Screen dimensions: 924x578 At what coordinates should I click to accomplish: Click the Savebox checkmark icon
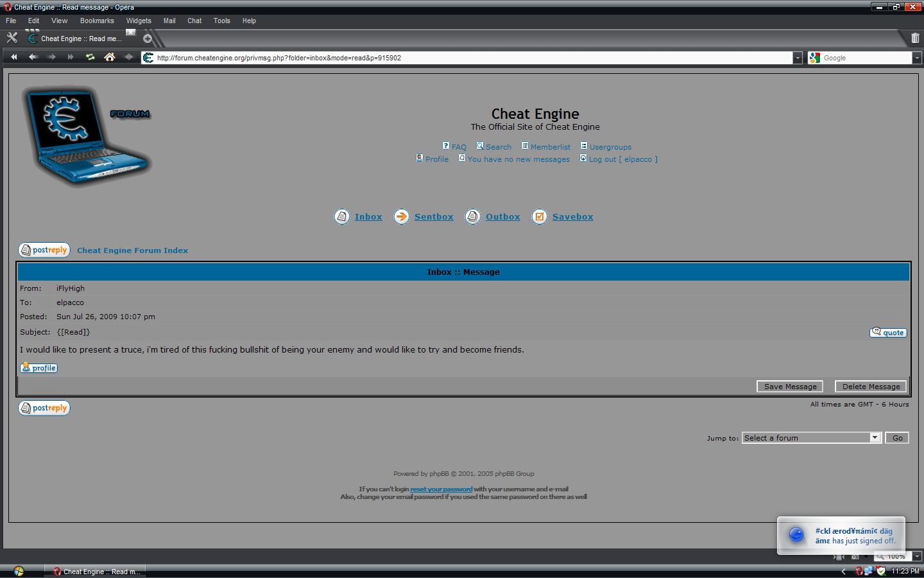tap(540, 217)
